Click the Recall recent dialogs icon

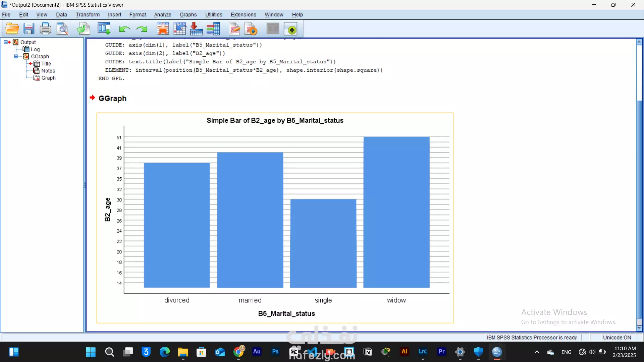104,29
